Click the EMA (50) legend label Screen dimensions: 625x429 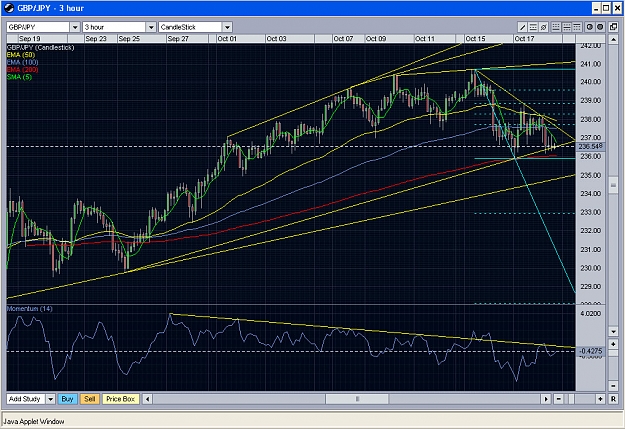(x=21, y=55)
